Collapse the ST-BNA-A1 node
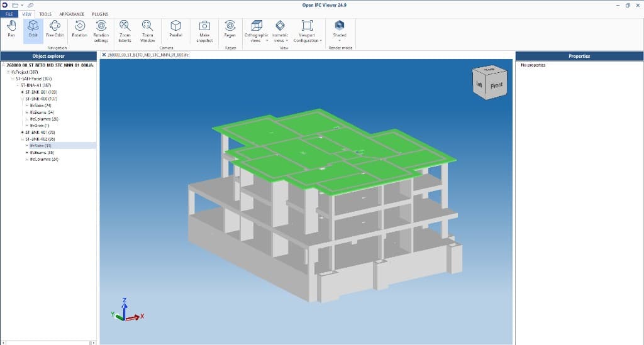This screenshot has width=644, height=345. (x=18, y=85)
